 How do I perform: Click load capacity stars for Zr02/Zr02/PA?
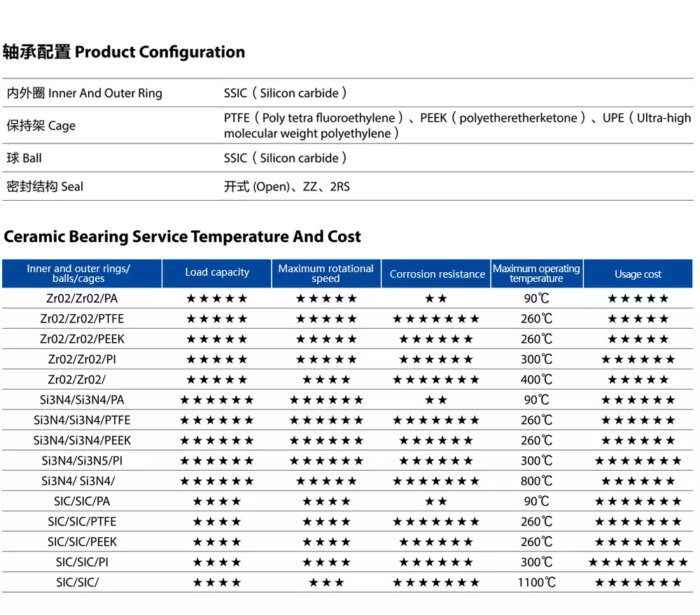click(217, 299)
